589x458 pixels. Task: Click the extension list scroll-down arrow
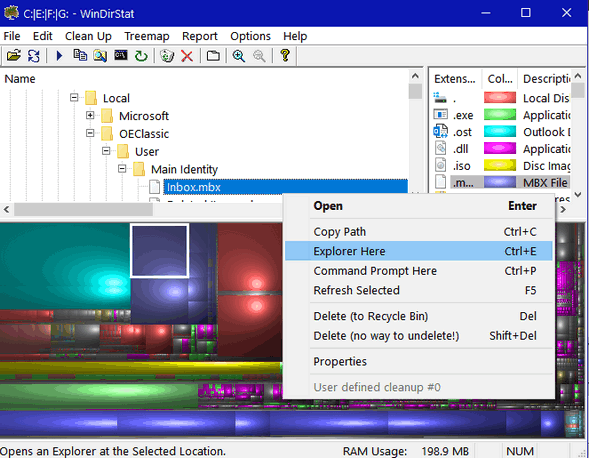(578, 194)
